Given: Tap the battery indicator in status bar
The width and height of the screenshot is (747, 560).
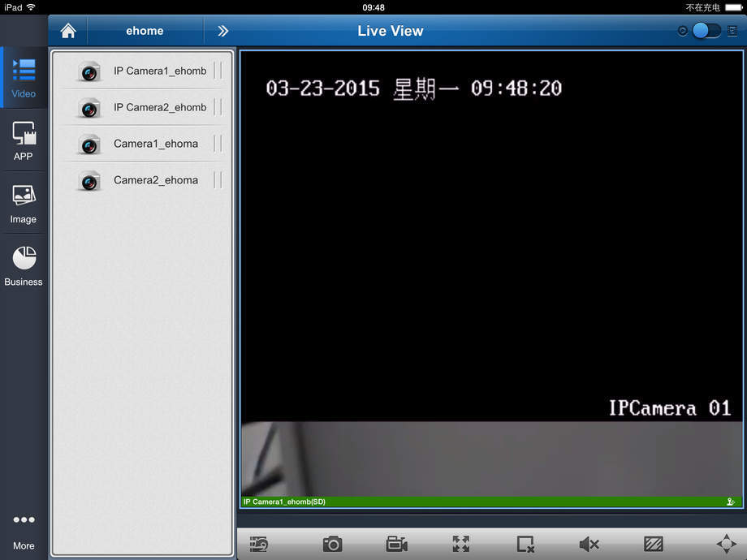Looking at the screenshot, I should (734, 7).
